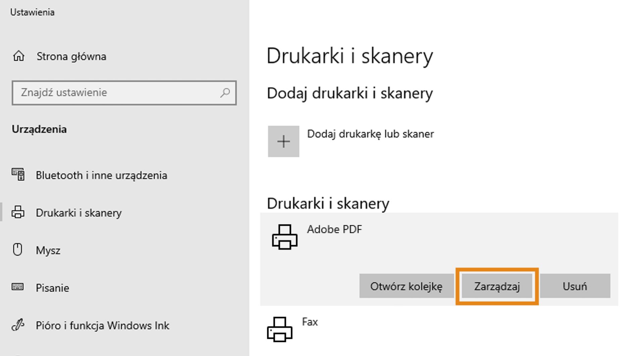Click the keyboard icon next to Pisanie
The image size is (644, 356).
click(18, 287)
